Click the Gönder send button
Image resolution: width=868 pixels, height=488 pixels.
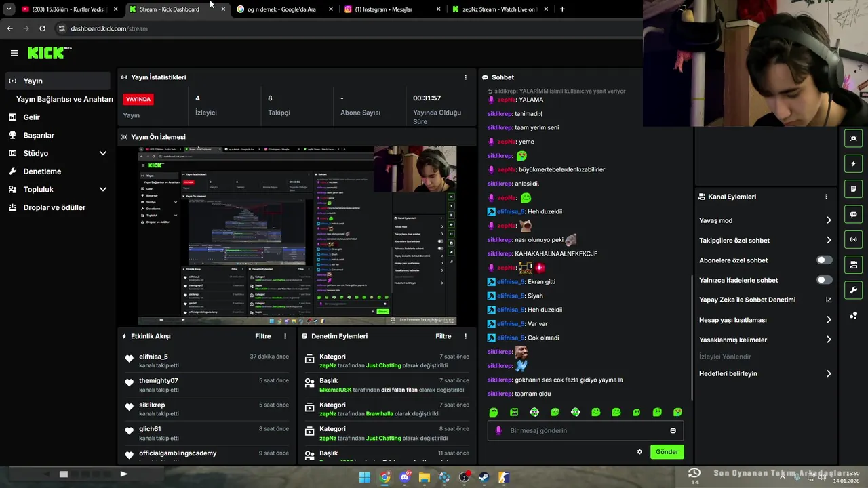pyautogui.click(x=667, y=452)
